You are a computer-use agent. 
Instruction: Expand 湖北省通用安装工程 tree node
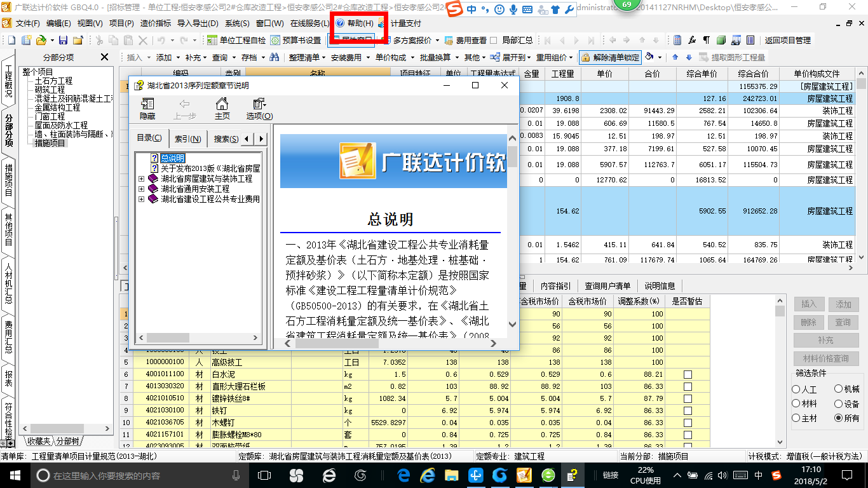(x=141, y=189)
